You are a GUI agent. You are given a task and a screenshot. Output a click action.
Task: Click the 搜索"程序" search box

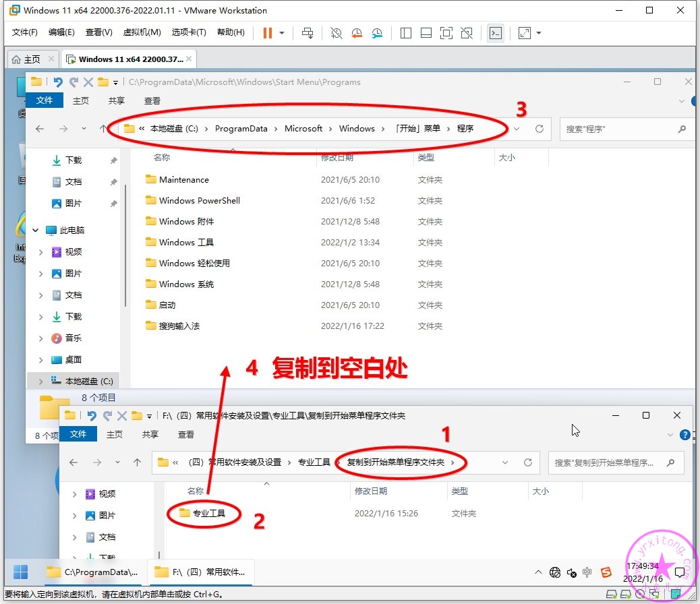[626, 129]
